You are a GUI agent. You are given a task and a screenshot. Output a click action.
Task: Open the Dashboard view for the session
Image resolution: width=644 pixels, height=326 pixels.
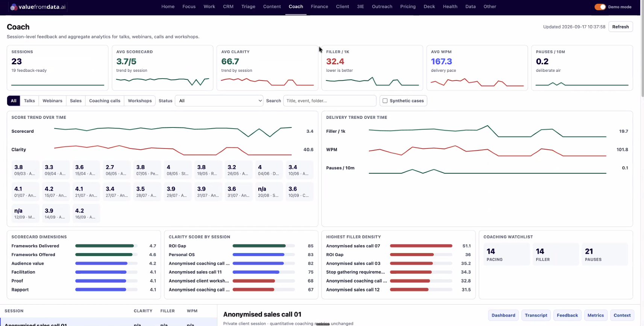[x=503, y=315]
